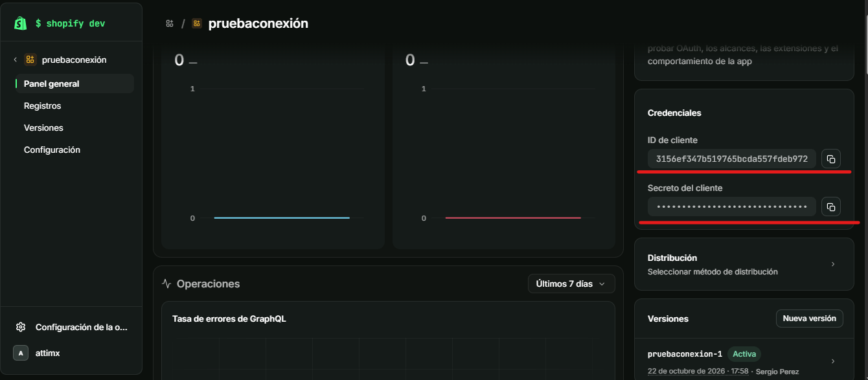Click the attimx account name
The image size is (868, 380).
tap(48, 353)
